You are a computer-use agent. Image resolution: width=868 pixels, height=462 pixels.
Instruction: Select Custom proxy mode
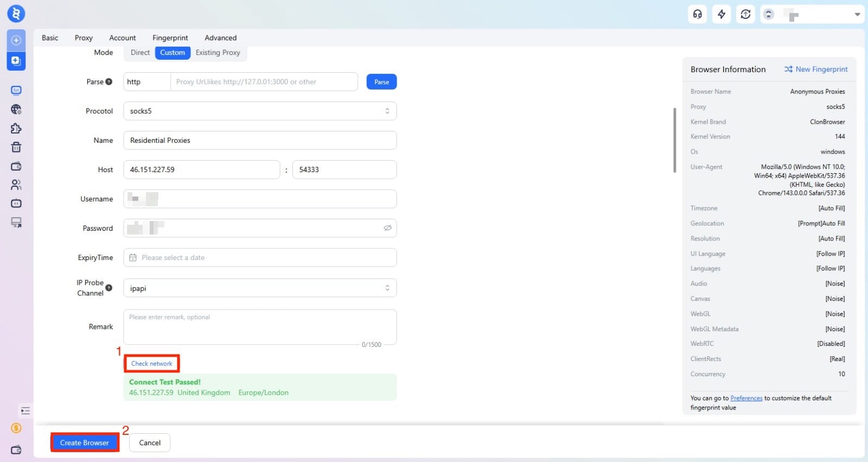point(173,53)
